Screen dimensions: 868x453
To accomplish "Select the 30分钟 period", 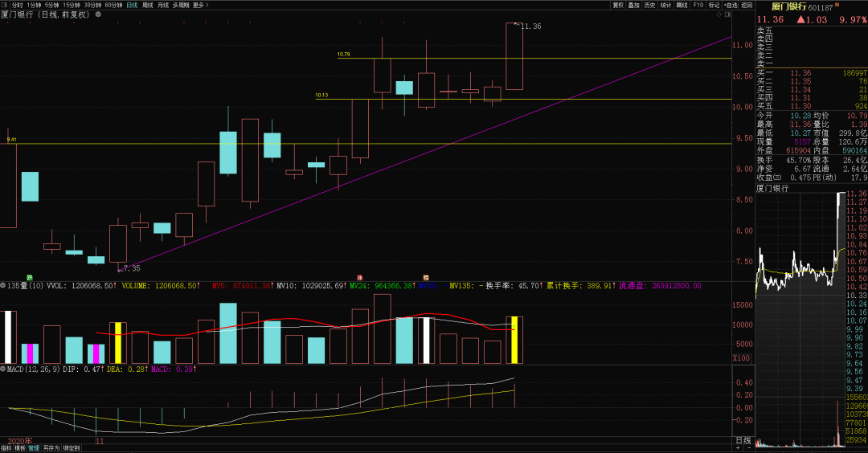I will coord(92,5).
